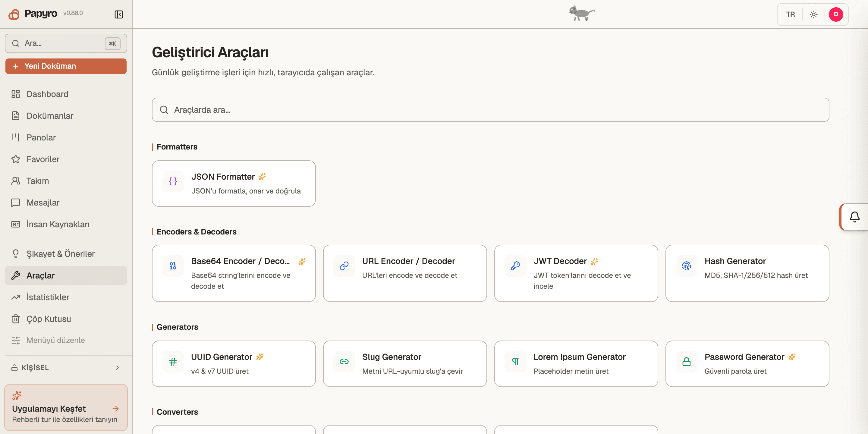This screenshot has height=434, width=868.
Task: Open the Hash Generator tool
Action: 747,273
